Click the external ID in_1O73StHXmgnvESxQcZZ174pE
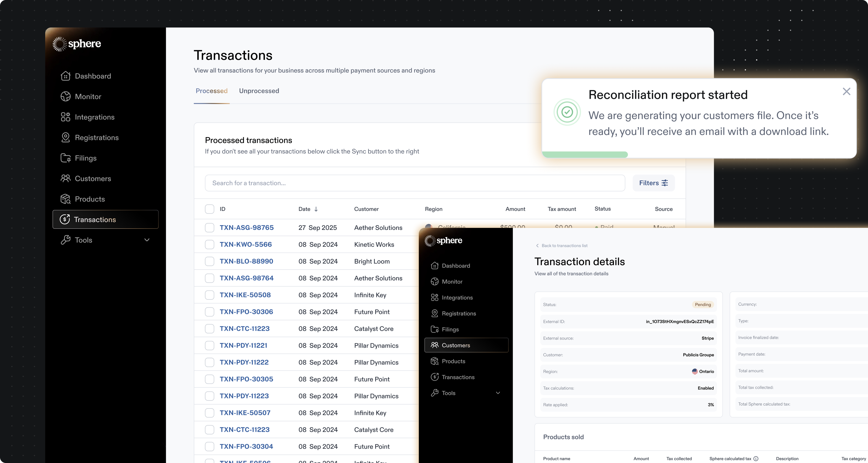Image resolution: width=868 pixels, height=463 pixels. tap(680, 321)
